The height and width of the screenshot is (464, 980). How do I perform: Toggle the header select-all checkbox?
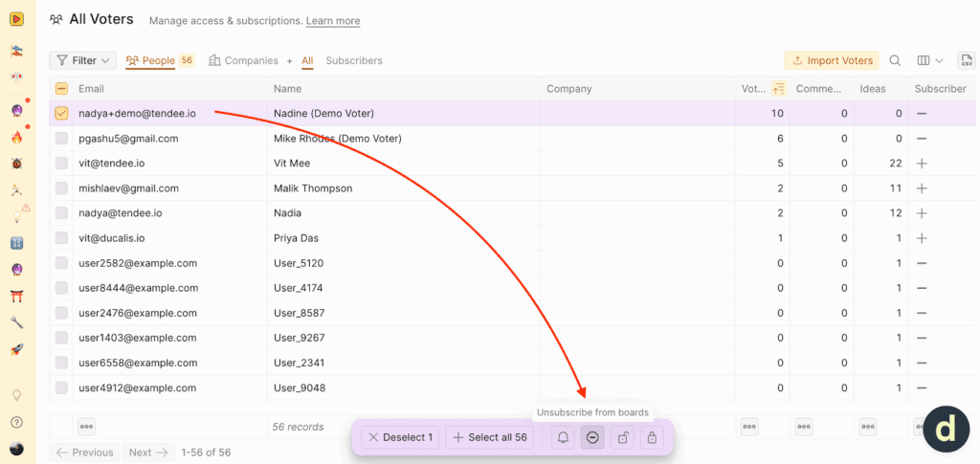coord(61,89)
